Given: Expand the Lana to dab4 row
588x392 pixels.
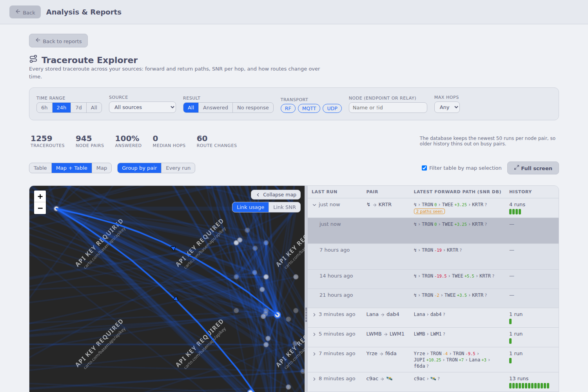Looking at the screenshot, I should 314,314.
